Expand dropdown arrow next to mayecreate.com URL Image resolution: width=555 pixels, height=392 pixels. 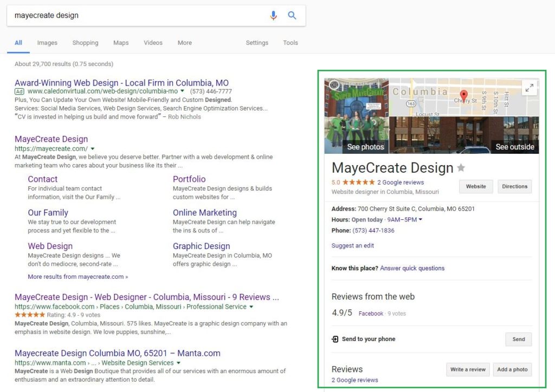tap(93, 149)
